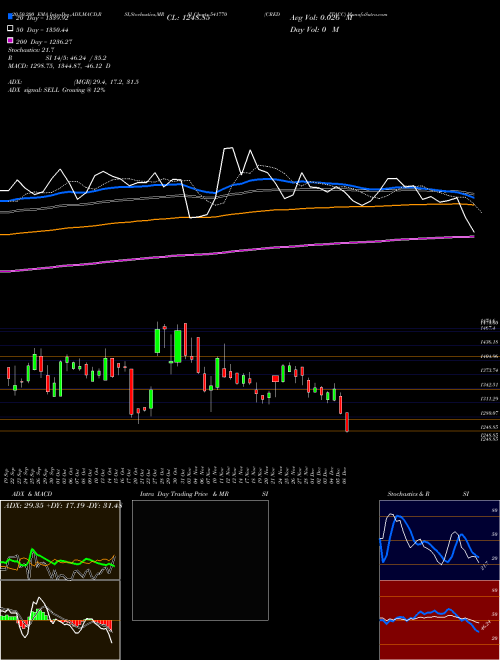Click the tall green gap-up candlestick
The height and width of the screenshot is (660, 500).
pos(157,341)
